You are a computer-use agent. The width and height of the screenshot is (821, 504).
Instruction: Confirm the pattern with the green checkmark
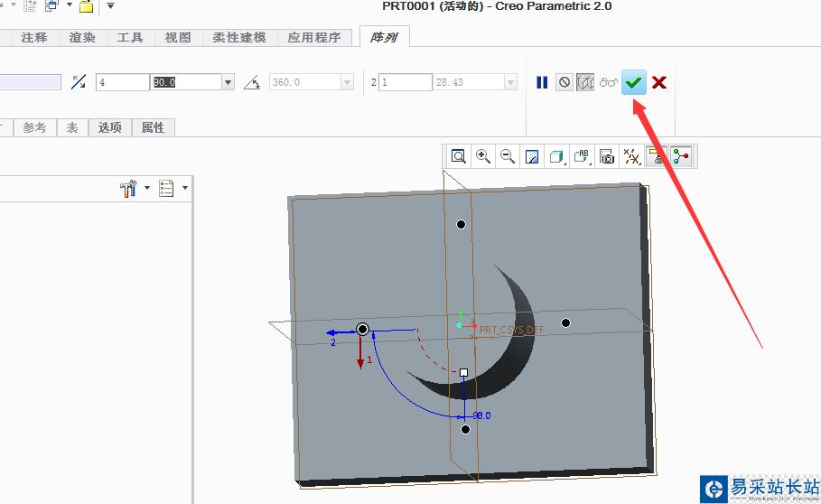tap(634, 82)
